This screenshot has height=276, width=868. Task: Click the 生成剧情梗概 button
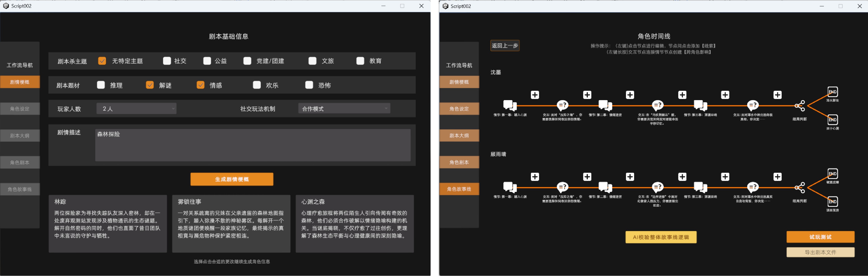(x=232, y=179)
